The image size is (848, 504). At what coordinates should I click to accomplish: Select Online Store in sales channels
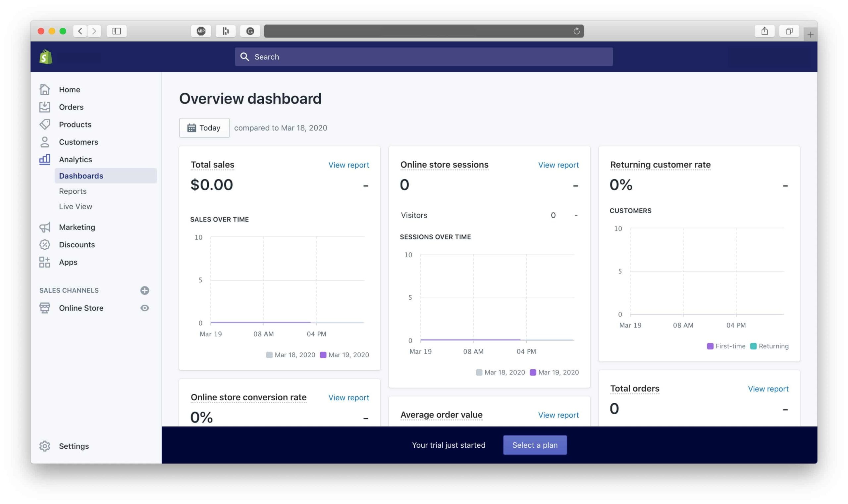click(x=81, y=308)
